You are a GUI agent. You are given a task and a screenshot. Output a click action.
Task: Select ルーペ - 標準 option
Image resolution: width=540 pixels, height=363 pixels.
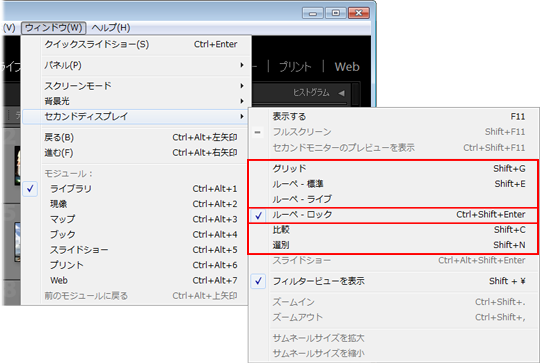point(394,184)
